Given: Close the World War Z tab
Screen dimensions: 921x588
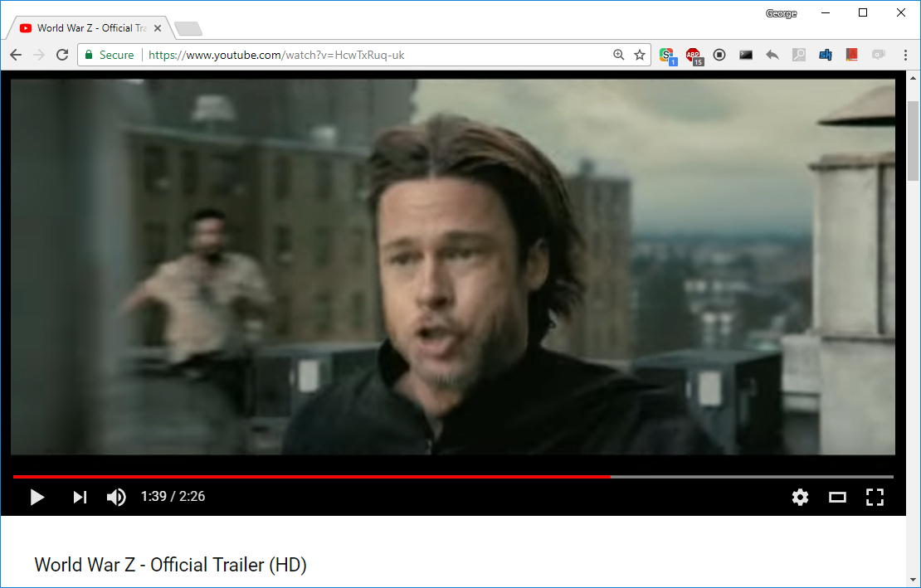Looking at the screenshot, I should coord(158,28).
